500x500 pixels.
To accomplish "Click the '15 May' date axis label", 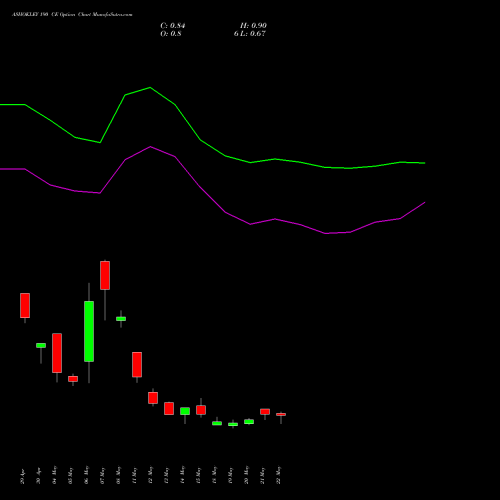I will 199,475.
